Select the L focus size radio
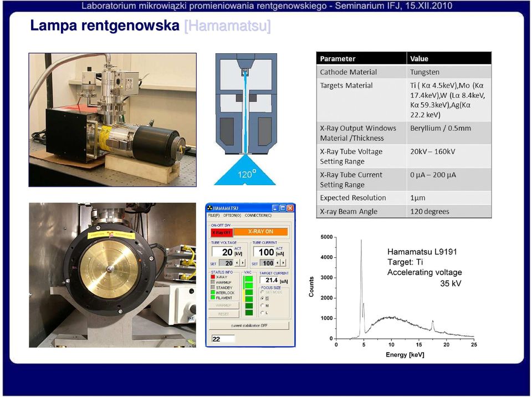The width and height of the screenshot is (532, 397). coord(262,313)
